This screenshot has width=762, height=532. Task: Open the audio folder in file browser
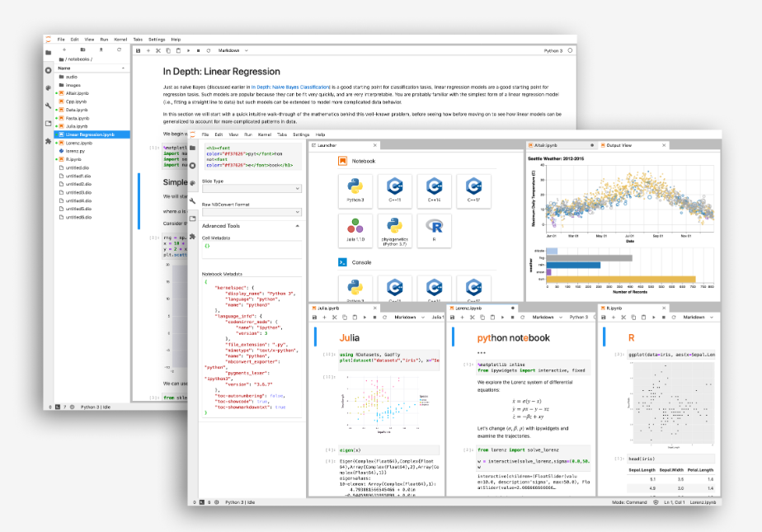[92, 77]
